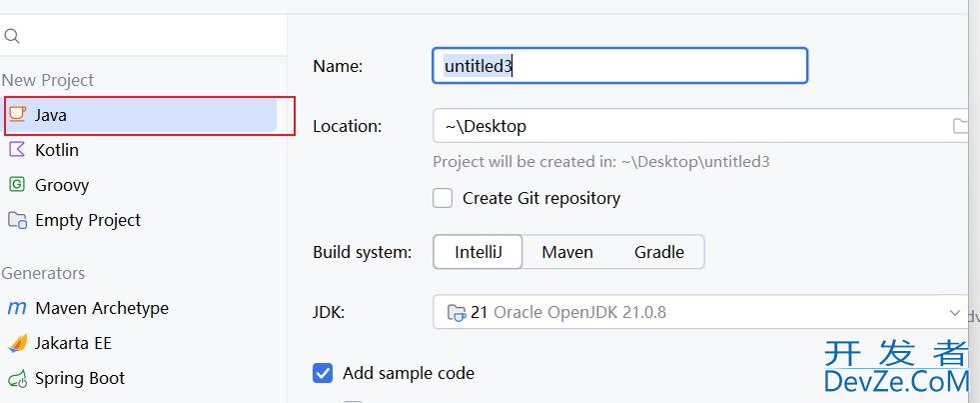The width and height of the screenshot is (980, 403).
Task: Select the Groovy G icon
Action: pyautogui.click(x=17, y=185)
